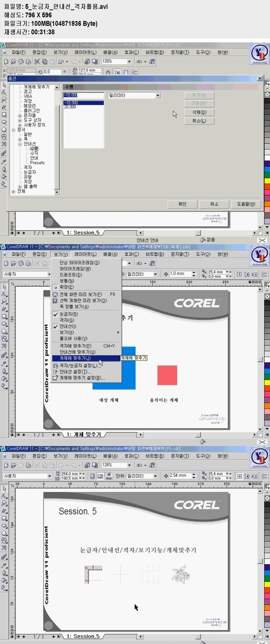Click the Import icon in Session. 5 page window
This screenshot has height=644, width=270.
click(x=87, y=465)
